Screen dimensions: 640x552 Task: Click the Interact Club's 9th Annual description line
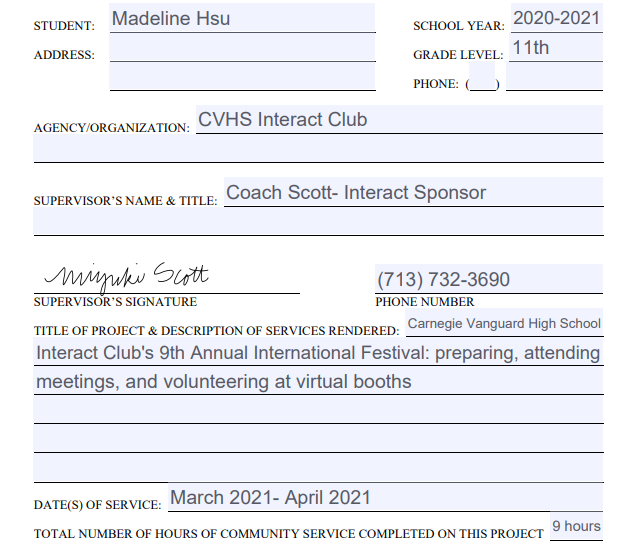(318, 353)
